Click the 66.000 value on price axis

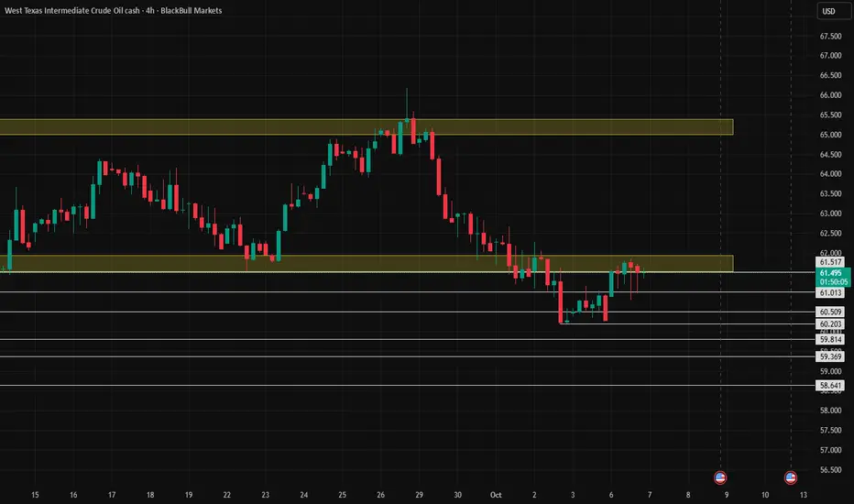point(830,94)
